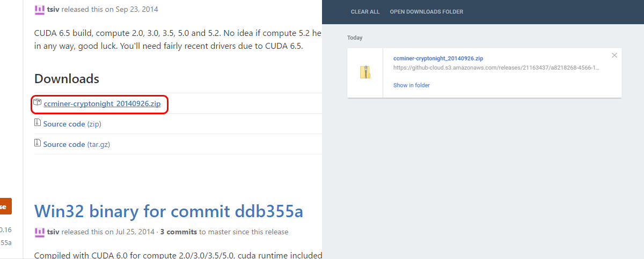
Task: Download ccminer-cryptonight_20140926.zip from the Downloads list
Action: click(x=102, y=103)
